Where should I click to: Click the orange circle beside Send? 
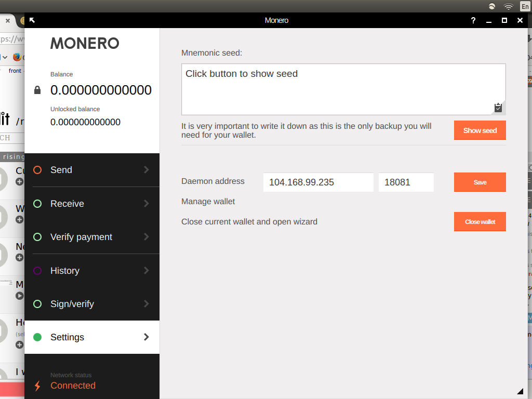point(37,170)
